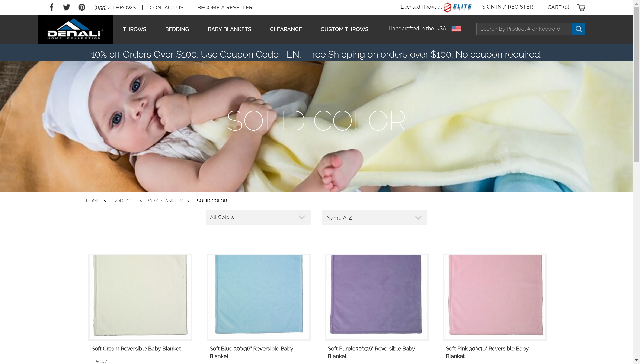Image resolution: width=640 pixels, height=364 pixels.
Task: Click the page vertical scrollbar thumb
Action: (636, 84)
